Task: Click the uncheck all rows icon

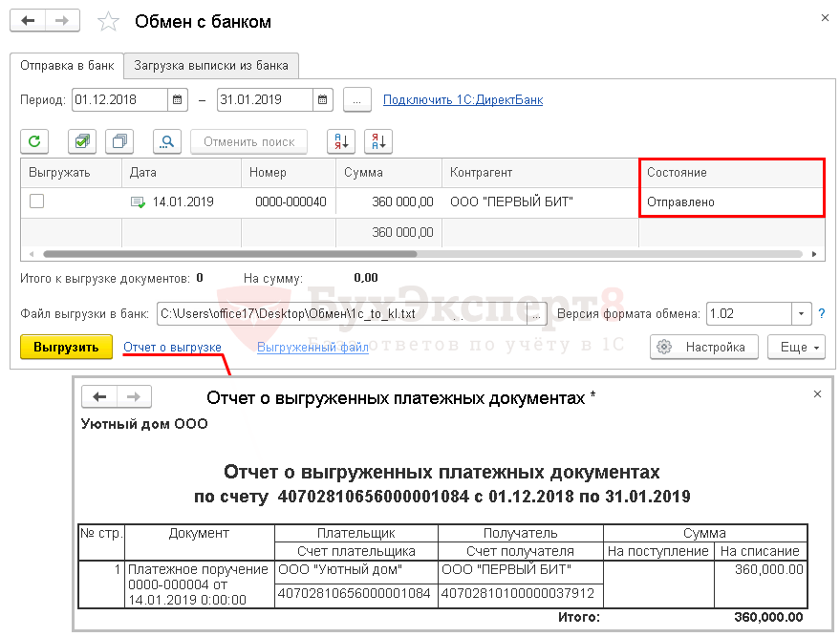Action: coord(120,141)
